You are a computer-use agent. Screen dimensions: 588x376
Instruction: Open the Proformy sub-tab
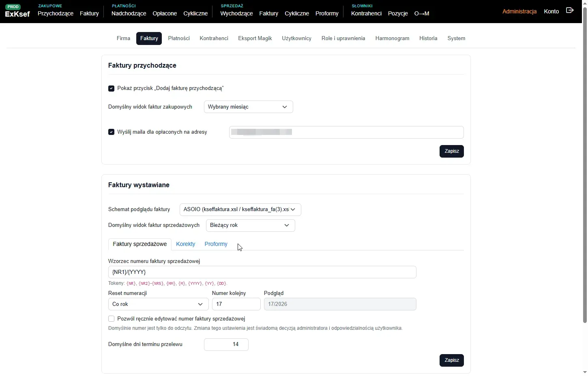click(x=216, y=244)
